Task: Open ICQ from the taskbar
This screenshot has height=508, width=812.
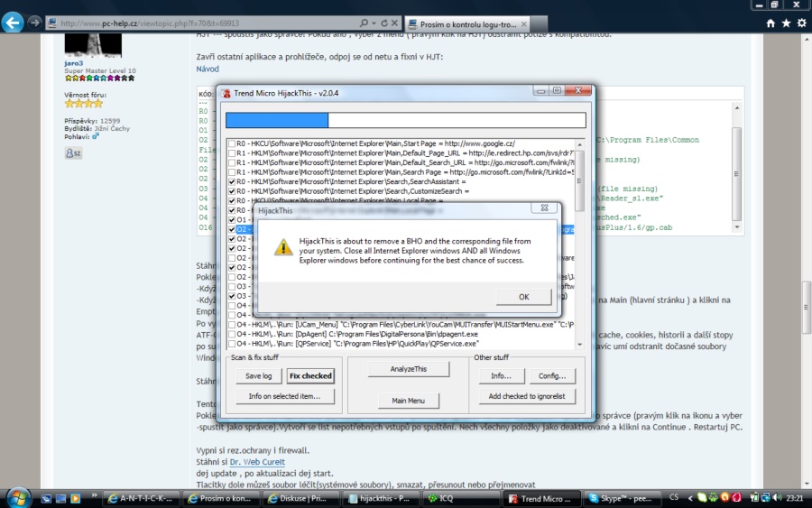Action: (x=460, y=498)
